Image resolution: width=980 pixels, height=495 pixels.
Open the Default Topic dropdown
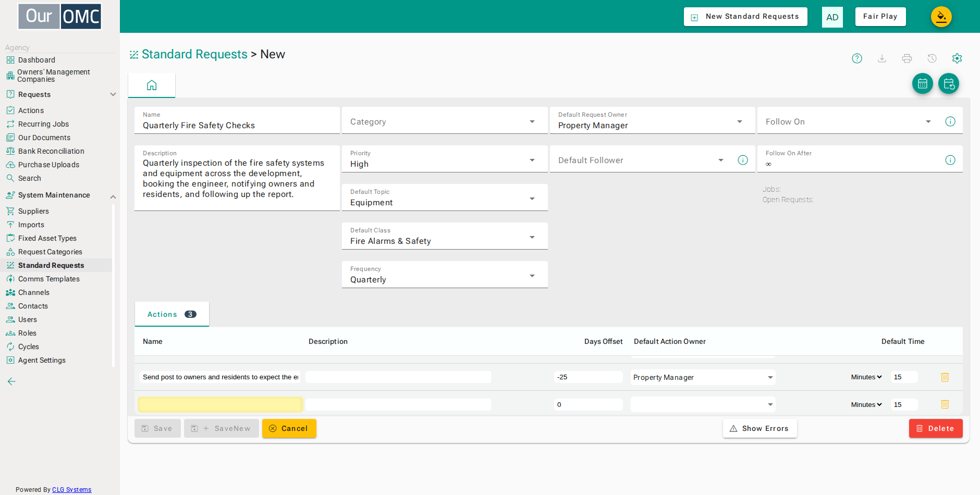[x=445, y=198]
